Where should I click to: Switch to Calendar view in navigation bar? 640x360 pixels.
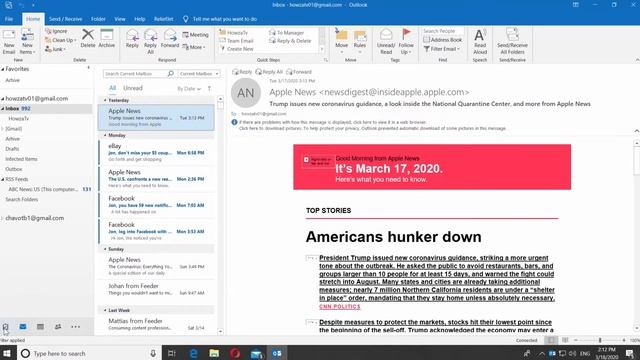click(40, 327)
